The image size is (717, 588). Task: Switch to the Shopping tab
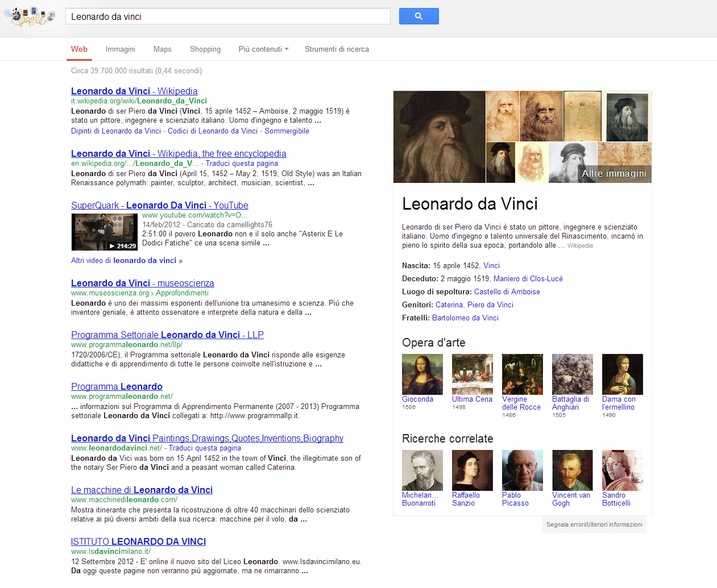tap(205, 49)
